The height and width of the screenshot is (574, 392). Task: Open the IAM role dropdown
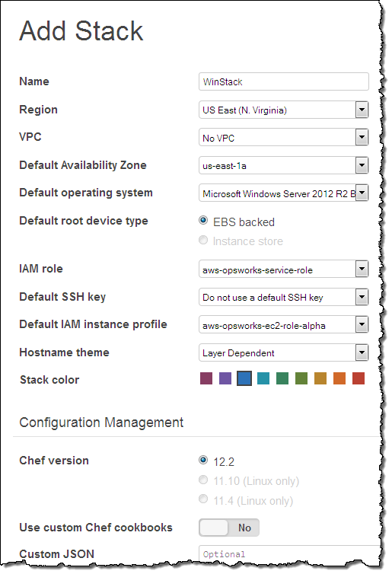[x=283, y=269]
